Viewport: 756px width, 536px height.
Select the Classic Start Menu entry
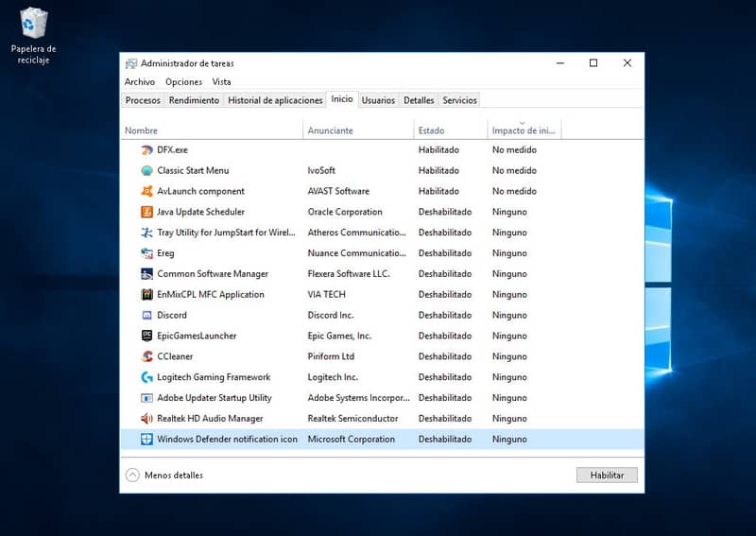tap(193, 171)
